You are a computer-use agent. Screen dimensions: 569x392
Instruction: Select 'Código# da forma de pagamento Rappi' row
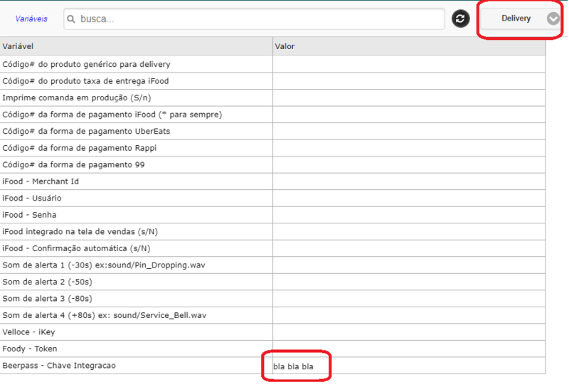(272, 148)
